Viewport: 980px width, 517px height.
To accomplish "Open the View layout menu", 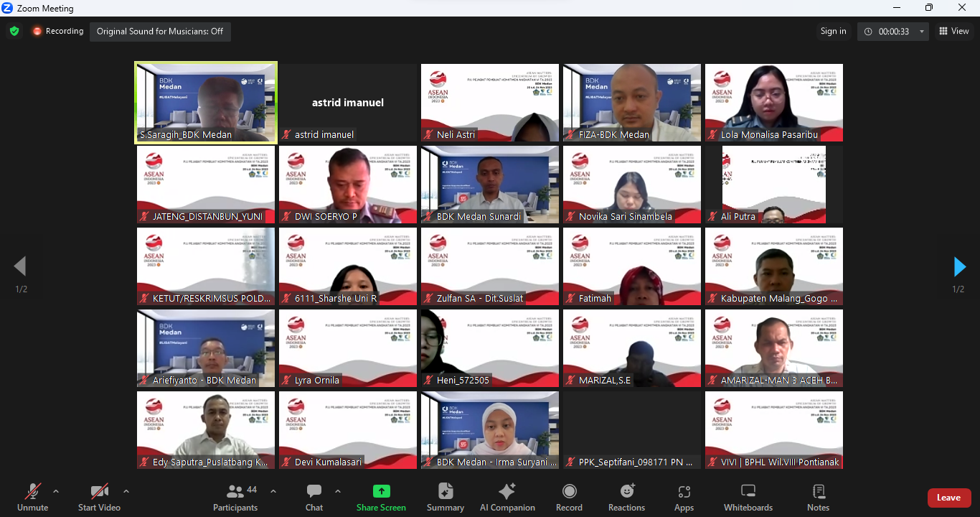I will pyautogui.click(x=954, y=31).
